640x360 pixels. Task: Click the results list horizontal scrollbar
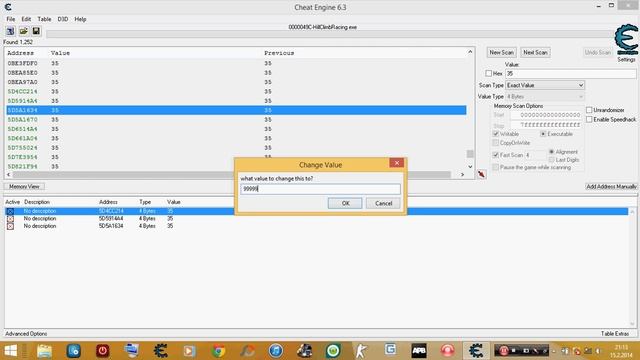coord(232,175)
